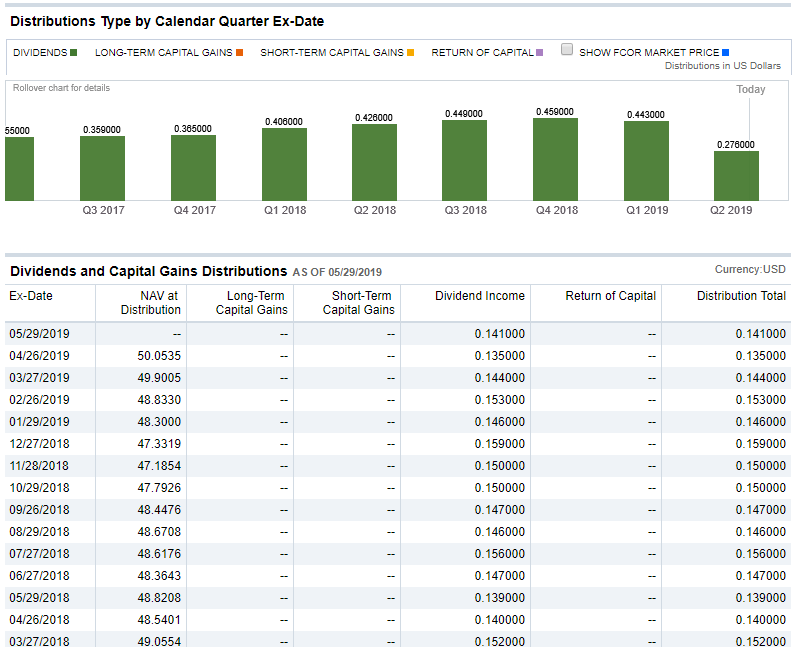Click the orange Long-Term Capital Gains legend square
Viewport: 800px width, 647px height.
click(x=240, y=53)
